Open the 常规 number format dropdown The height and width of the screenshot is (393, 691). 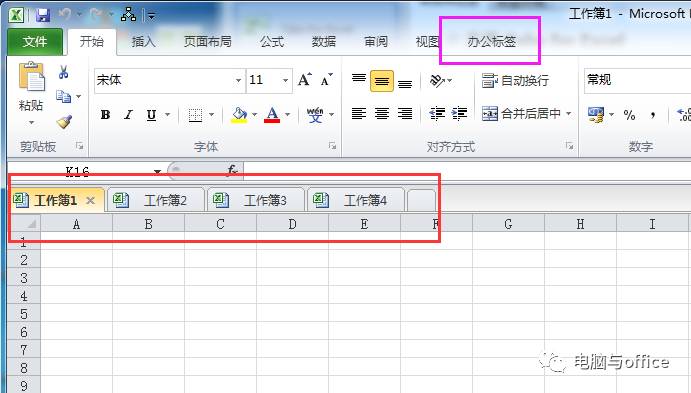637,80
